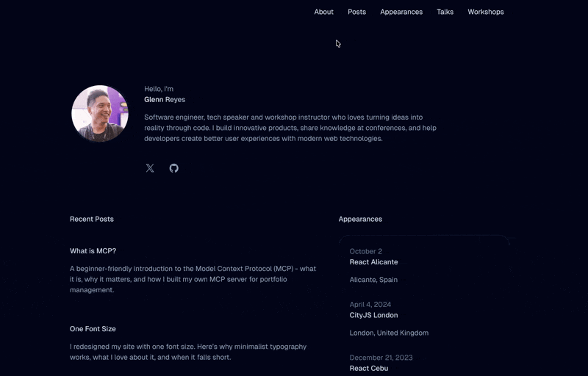Open the GitHub profile icon
The image size is (588, 376).
pos(174,168)
